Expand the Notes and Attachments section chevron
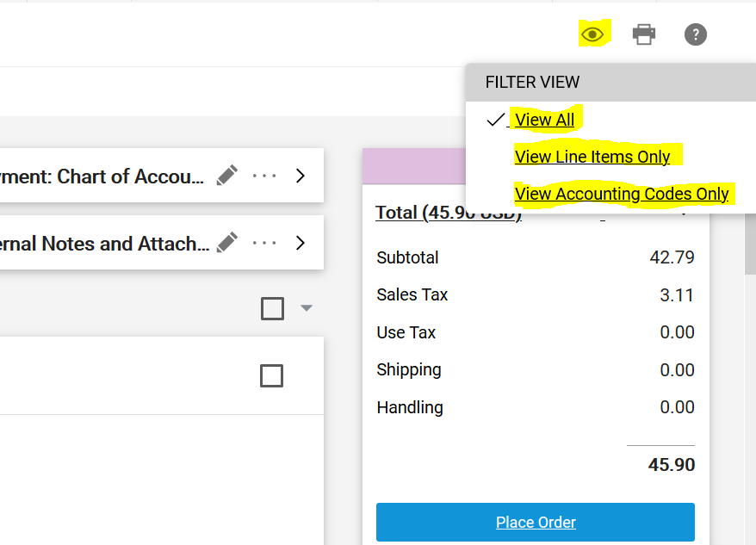The height and width of the screenshot is (545, 756). 301,243
